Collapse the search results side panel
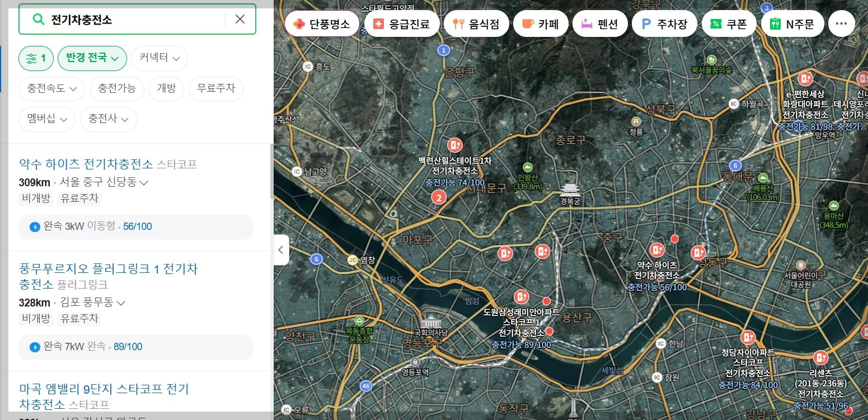868x420 pixels. (x=281, y=249)
